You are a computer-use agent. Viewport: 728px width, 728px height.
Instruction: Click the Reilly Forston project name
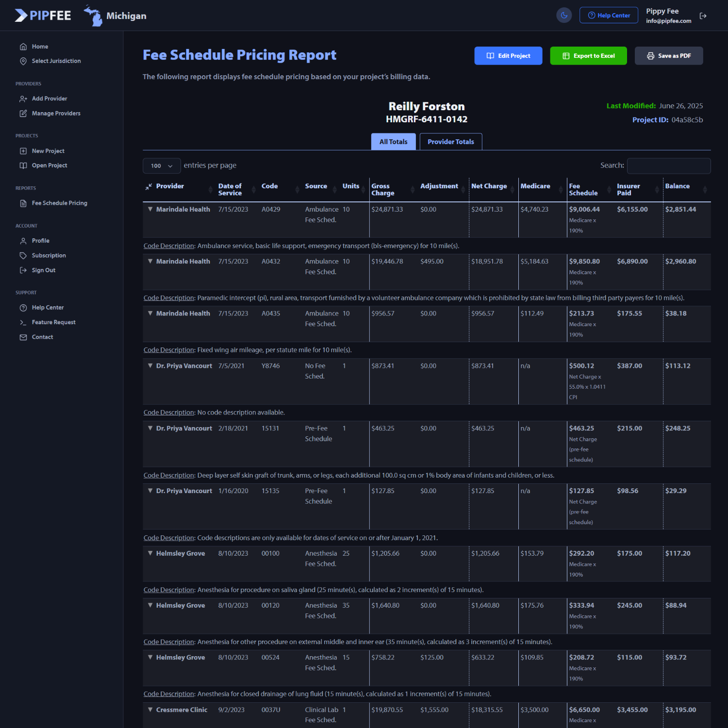pyautogui.click(x=427, y=106)
